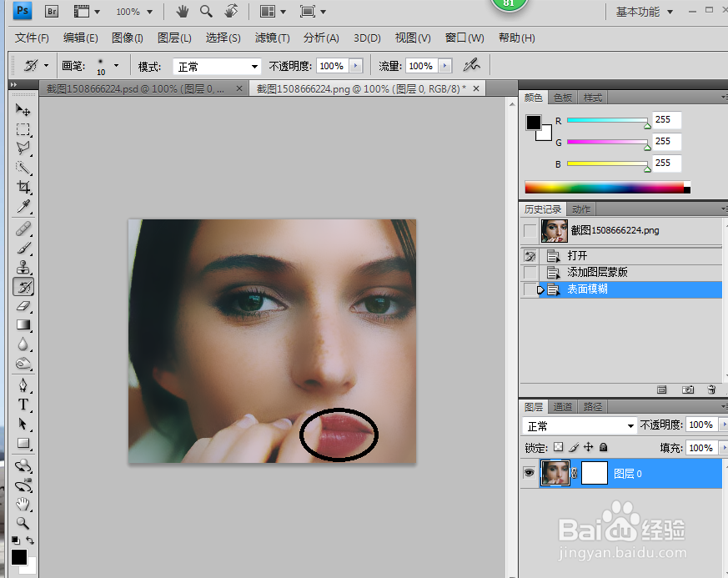This screenshot has height=578, width=728.
Task: Select the Path Selection tool
Action: [23, 424]
